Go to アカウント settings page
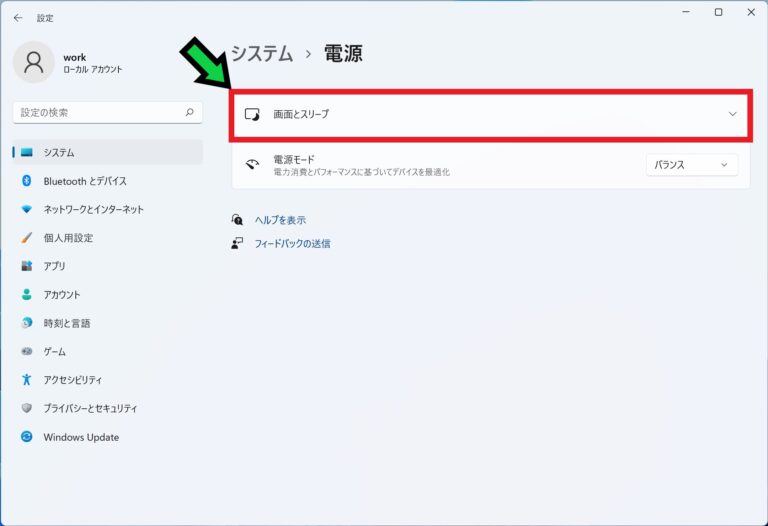 point(62,295)
